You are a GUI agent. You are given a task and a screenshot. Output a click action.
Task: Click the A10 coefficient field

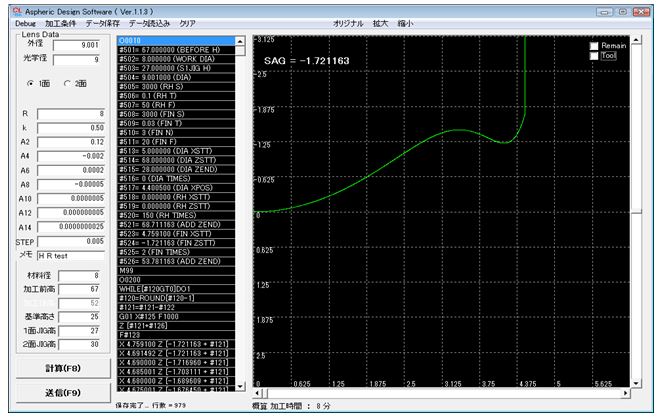pyautogui.click(x=71, y=199)
